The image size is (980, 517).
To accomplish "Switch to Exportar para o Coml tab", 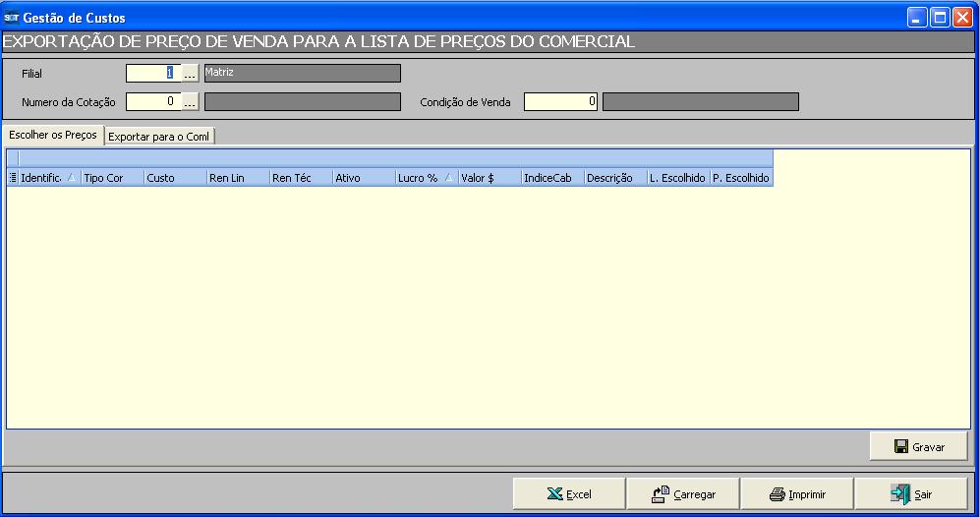I will tap(160, 137).
